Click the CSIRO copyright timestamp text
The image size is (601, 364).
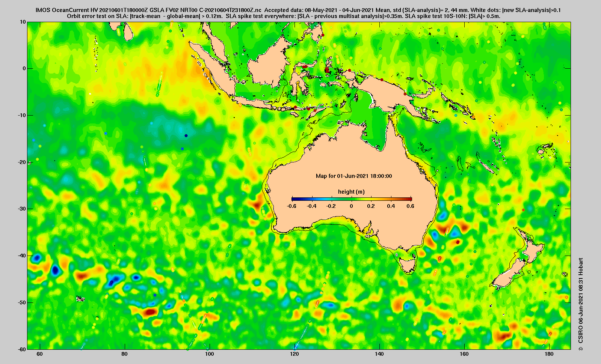pos(581,304)
